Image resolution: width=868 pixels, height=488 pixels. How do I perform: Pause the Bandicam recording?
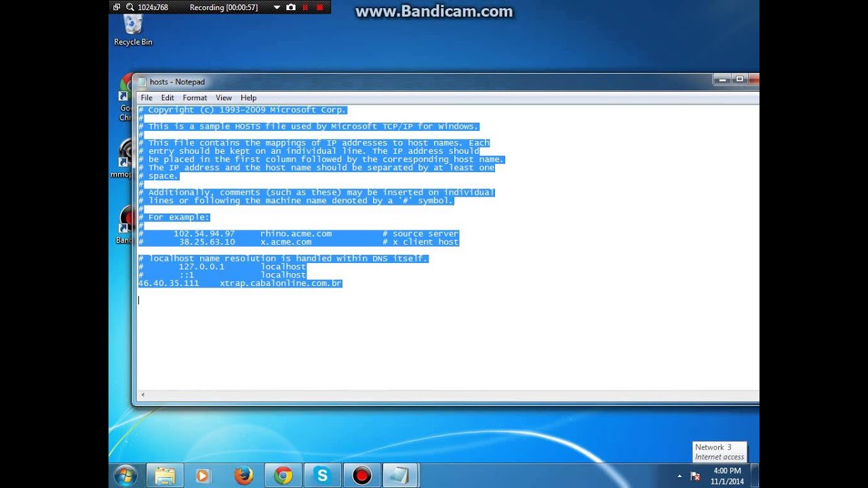pos(305,7)
